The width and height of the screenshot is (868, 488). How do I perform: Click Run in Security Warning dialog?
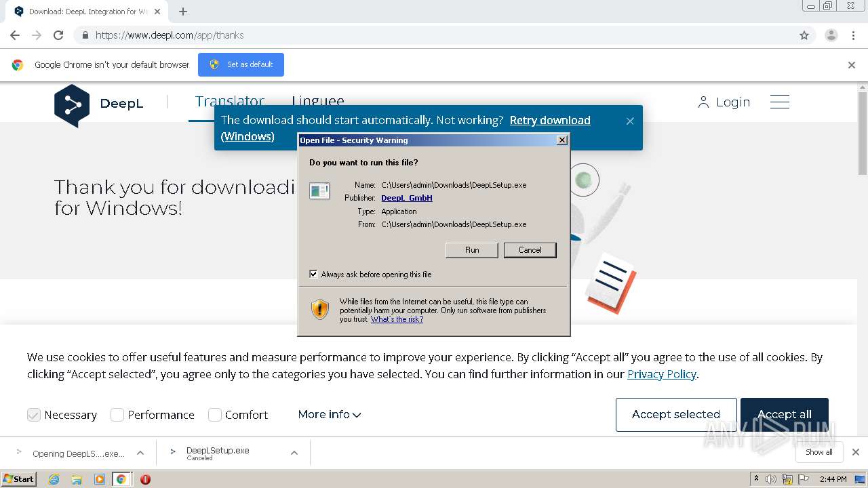(472, 250)
